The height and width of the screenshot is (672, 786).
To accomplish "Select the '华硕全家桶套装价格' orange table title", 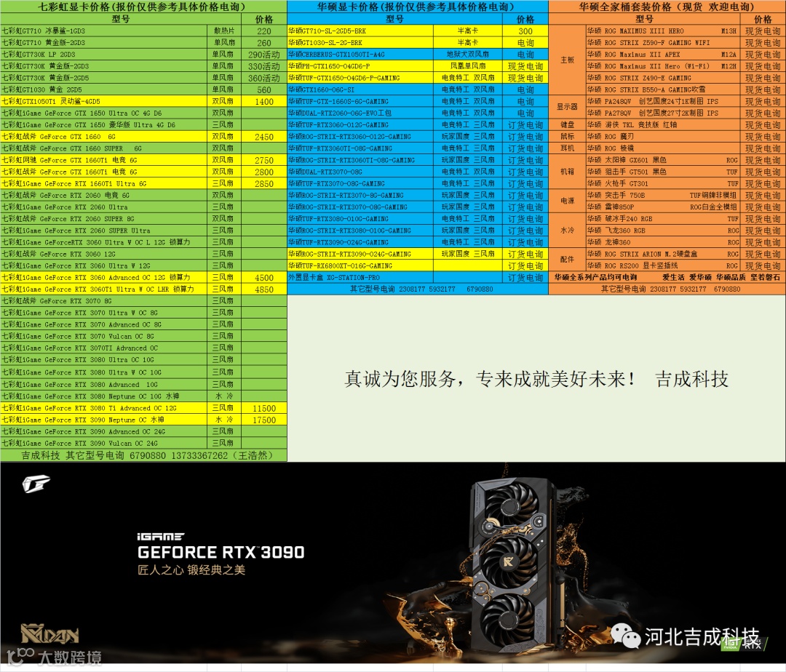I will point(667,7).
